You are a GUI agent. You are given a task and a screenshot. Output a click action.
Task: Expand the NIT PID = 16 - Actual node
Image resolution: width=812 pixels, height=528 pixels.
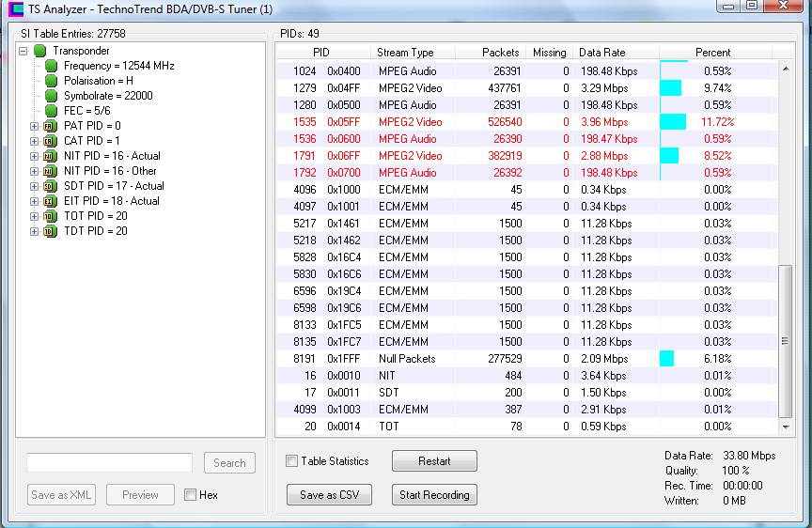[x=35, y=156]
